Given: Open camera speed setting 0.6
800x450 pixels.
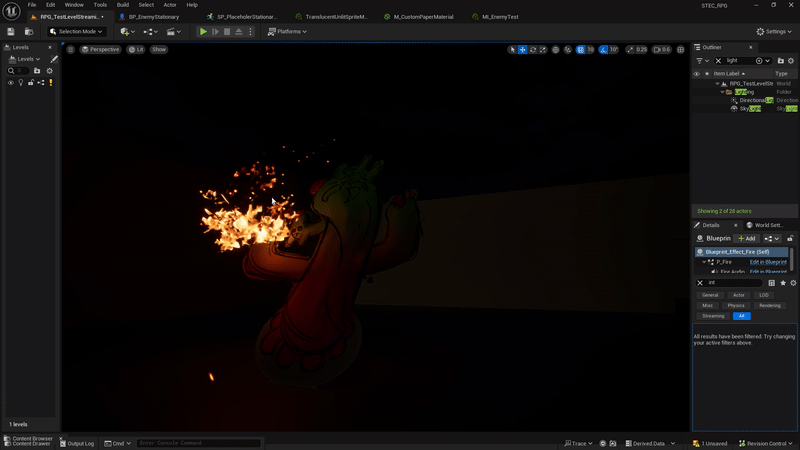Looking at the screenshot, I should (x=662, y=49).
